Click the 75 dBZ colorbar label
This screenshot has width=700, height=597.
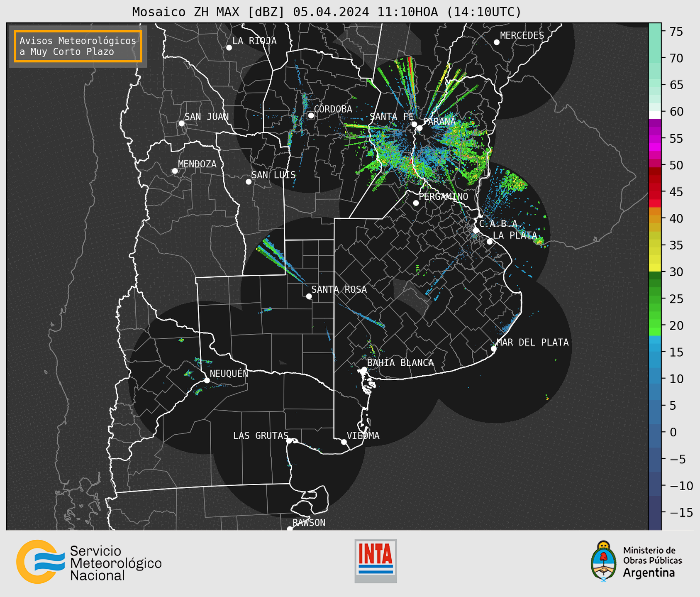coord(676,32)
